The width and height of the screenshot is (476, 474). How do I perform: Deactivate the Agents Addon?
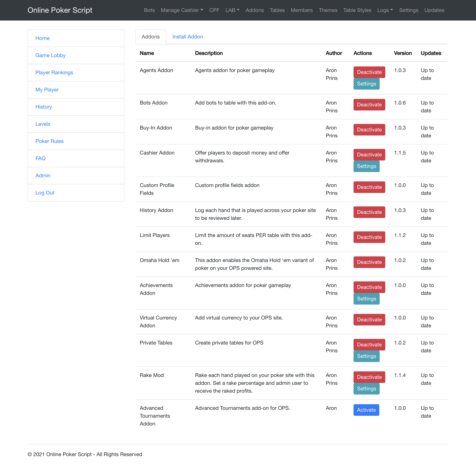pos(369,72)
